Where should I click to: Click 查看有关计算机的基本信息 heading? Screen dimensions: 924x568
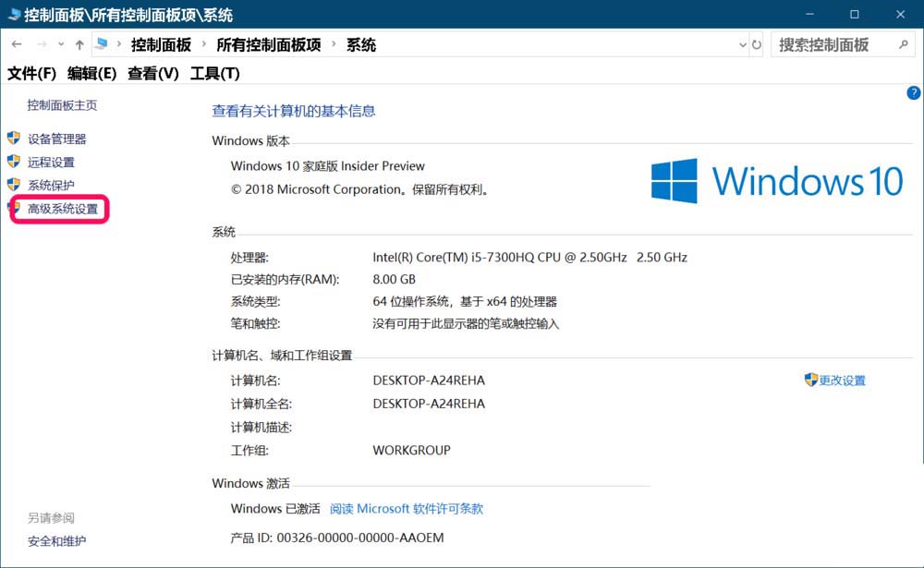(x=294, y=112)
